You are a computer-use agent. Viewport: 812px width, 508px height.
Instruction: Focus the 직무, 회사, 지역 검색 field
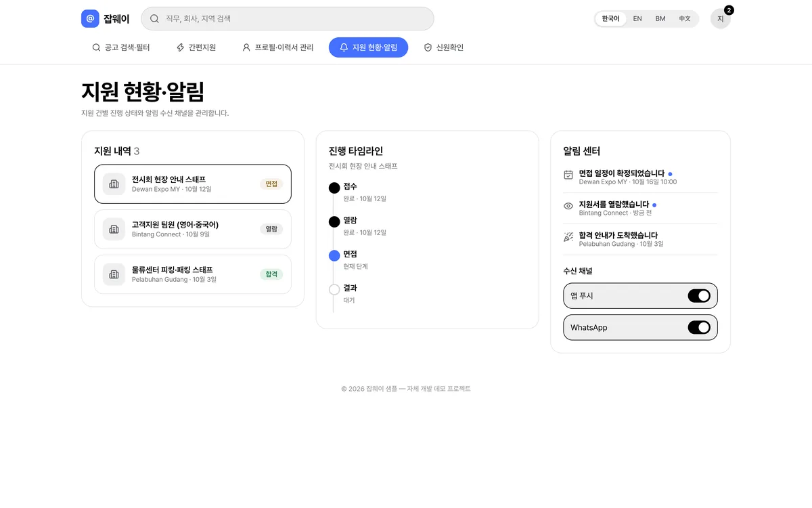[x=288, y=19]
